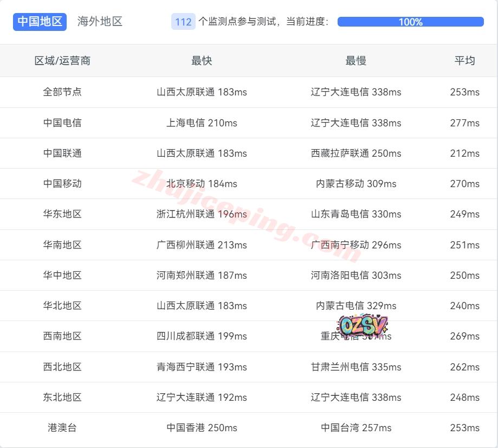
Task: Select the 中国电信 row label
Action: [x=62, y=123]
